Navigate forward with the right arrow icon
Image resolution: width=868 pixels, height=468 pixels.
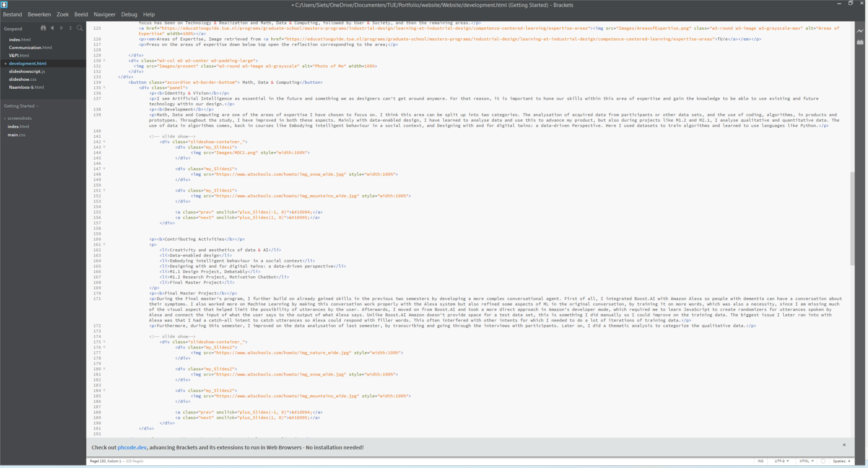coord(62,28)
